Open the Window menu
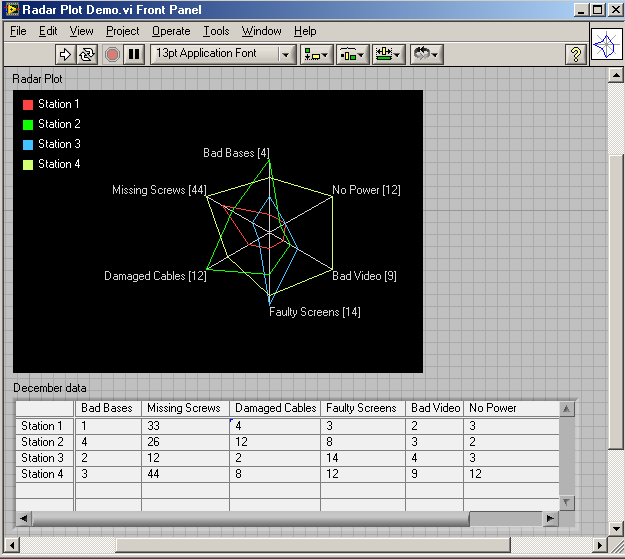Image resolution: width=625 pixels, height=559 pixels. (x=261, y=31)
